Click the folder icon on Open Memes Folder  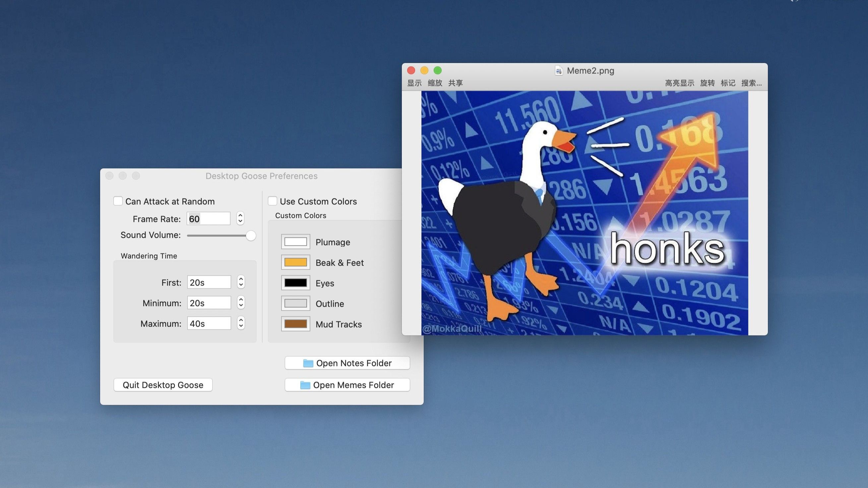(305, 385)
